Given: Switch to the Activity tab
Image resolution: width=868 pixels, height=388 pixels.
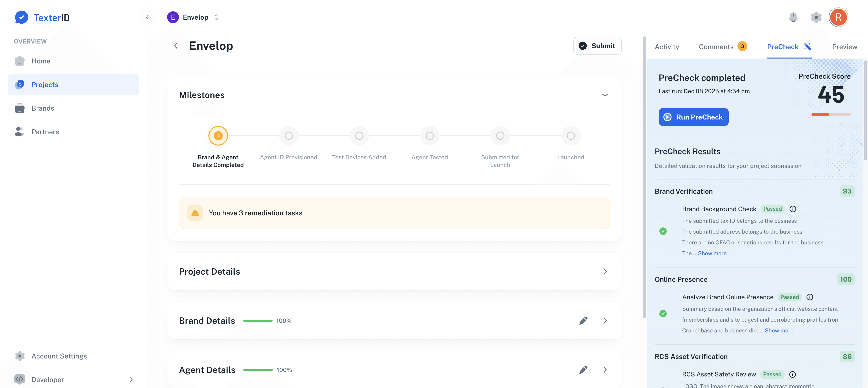Looking at the screenshot, I should click(667, 46).
